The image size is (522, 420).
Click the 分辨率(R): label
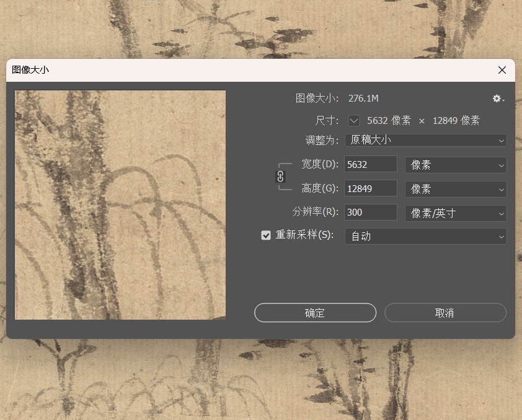(316, 212)
